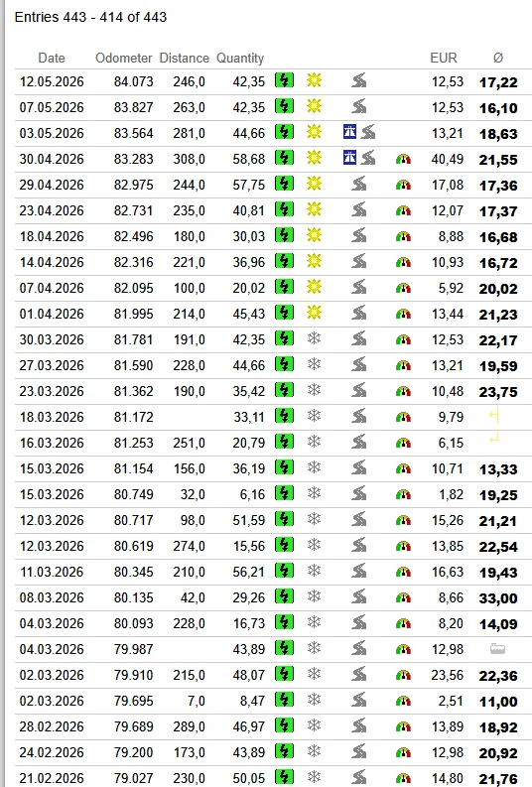Click the motorway icon in the 30.04.2026 entry
The width and height of the screenshot is (532, 787).
pyautogui.click(x=349, y=158)
